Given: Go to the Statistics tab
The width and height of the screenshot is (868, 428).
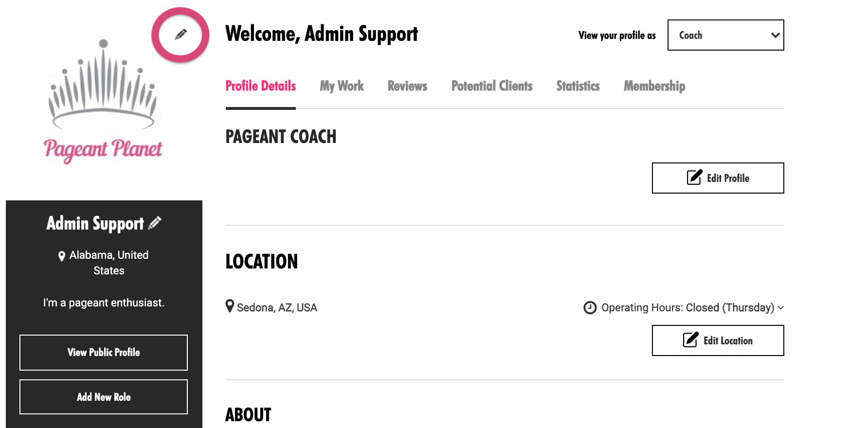Looking at the screenshot, I should point(578,86).
